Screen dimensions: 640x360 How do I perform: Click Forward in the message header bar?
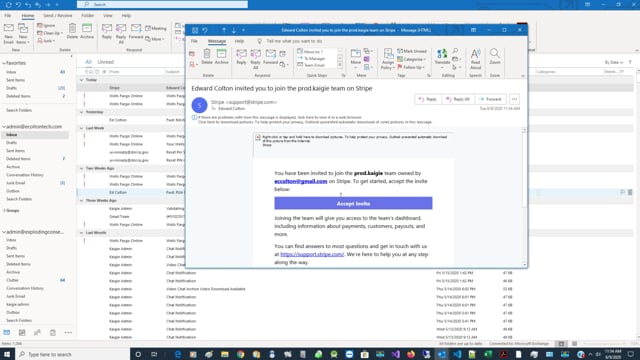[x=490, y=99]
